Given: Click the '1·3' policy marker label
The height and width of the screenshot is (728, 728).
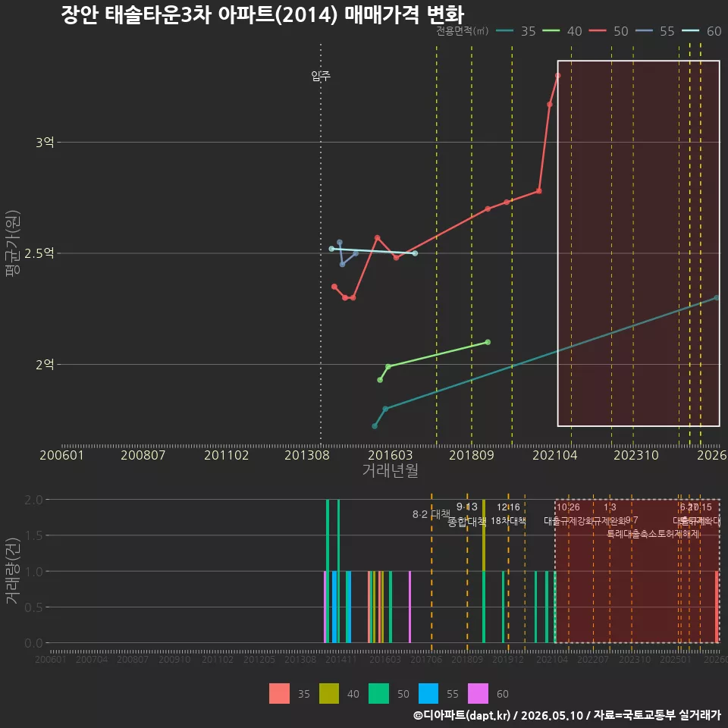Looking at the screenshot, I should tap(610, 507).
